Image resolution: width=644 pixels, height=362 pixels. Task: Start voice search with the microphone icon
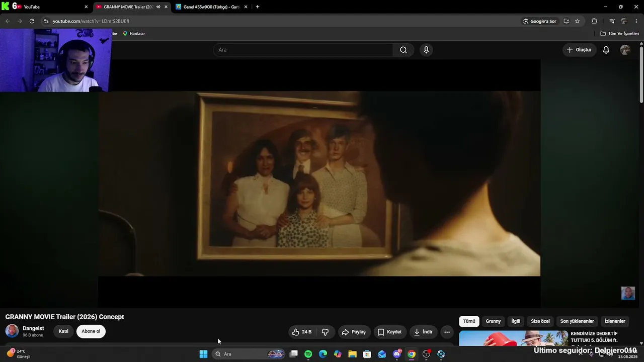[x=426, y=50]
